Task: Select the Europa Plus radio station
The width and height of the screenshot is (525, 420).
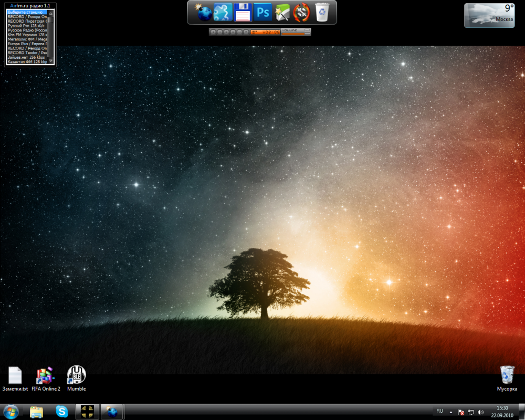Action: 27,44
